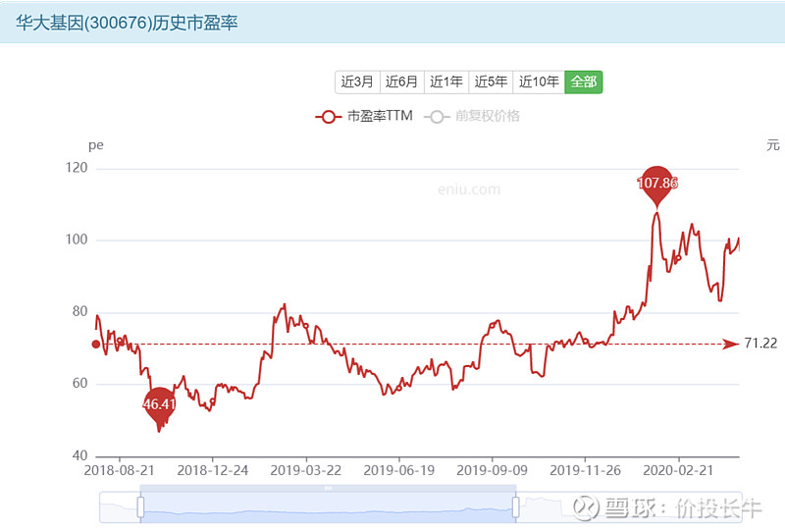
Task: Choose the 近5年 range tab
Action: (x=491, y=81)
